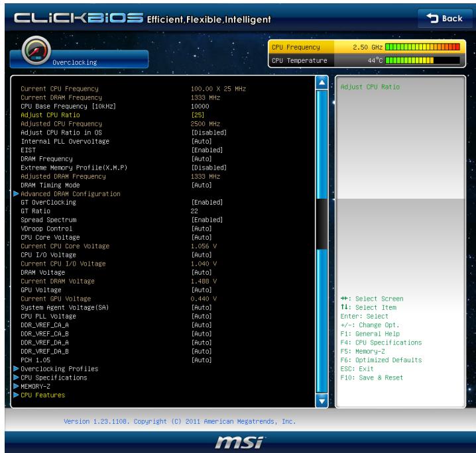Open DDR_VREF_CA_A Auto option
Screen dimensions: 476x453
click(x=202, y=325)
